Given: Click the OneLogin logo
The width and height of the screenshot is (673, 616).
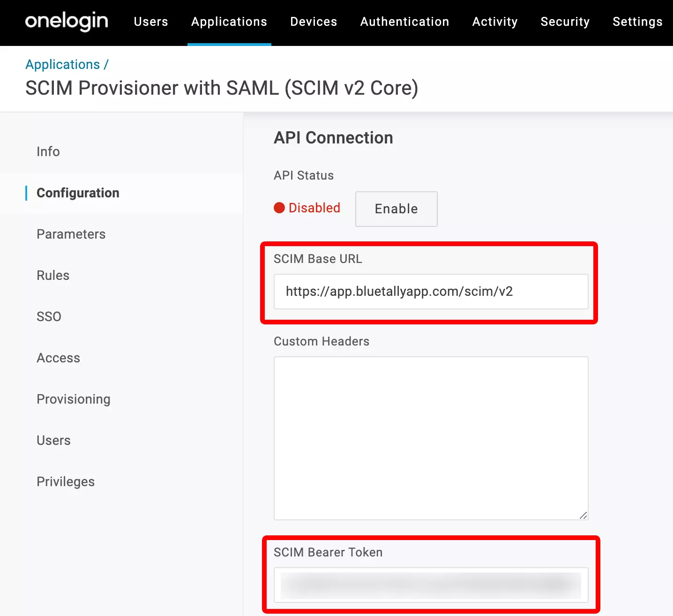Looking at the screenshot, I should tap(67, 22).
